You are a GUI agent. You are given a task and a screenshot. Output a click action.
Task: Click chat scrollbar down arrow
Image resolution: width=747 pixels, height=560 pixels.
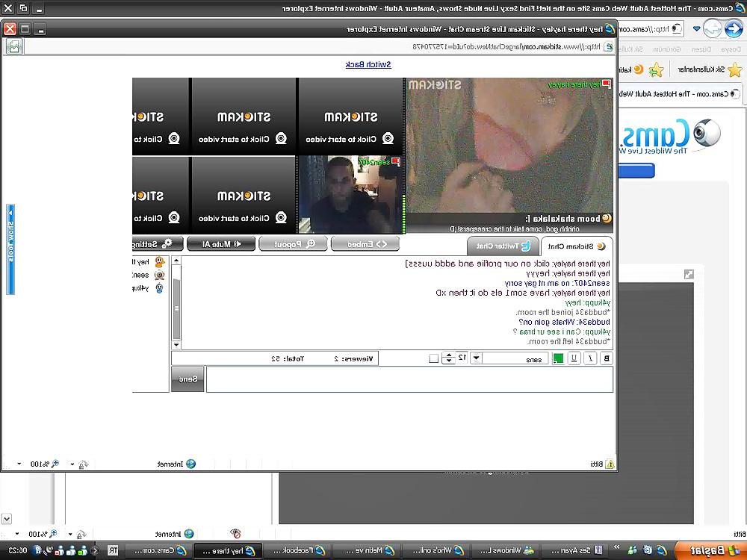tap(176, 345)
